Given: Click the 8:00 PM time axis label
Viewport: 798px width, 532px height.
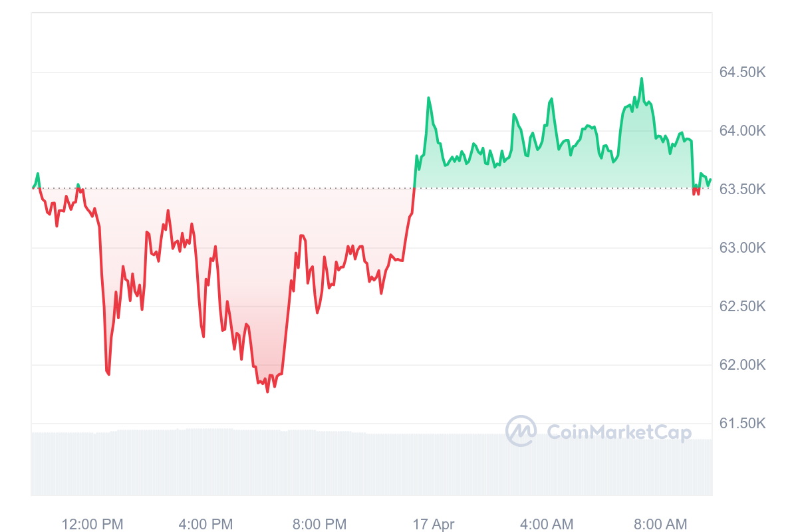Looking at the screenshot, I should [x=319, y=524].
